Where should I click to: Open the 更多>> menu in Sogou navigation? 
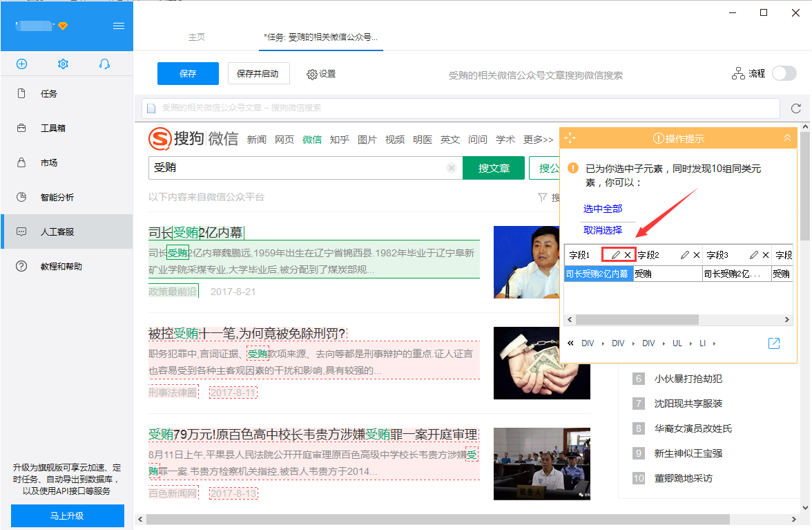coord(538,140)
